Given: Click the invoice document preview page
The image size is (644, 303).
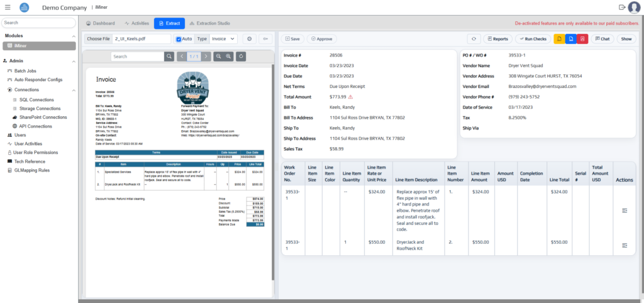Looking at the screenshot, I should pyautogui.click(x=179, y=182).
